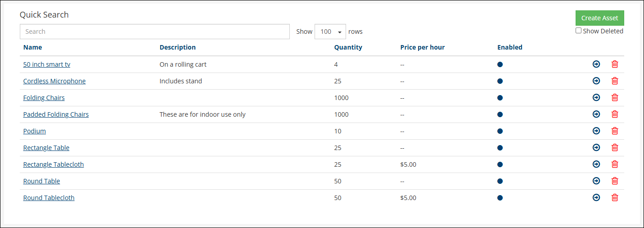Sort by the Price per hour header
The height and width of the screenshot is (228, 644).
[422, 47]
